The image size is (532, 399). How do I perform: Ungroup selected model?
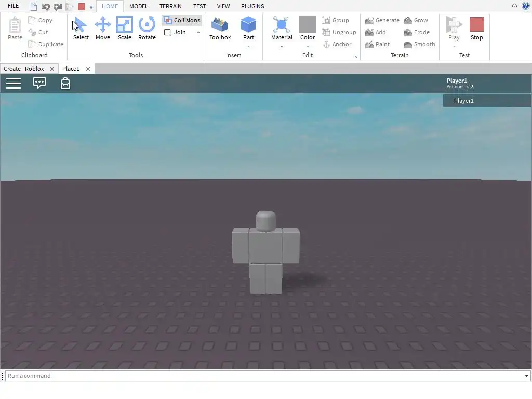(x=339, y=32)
